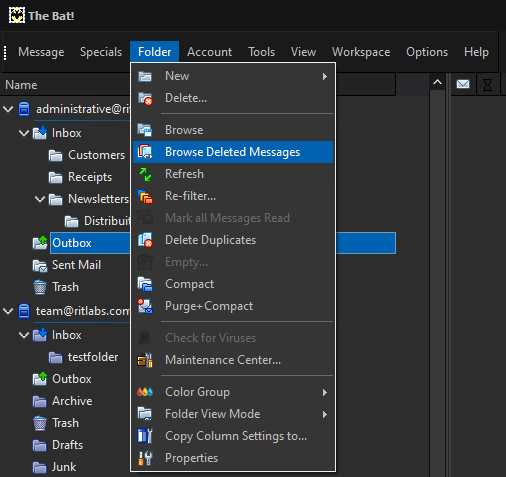The height and width of the screenshot is (477, 506).
Task: Open the Tools menu
Action: coord(262,52)
